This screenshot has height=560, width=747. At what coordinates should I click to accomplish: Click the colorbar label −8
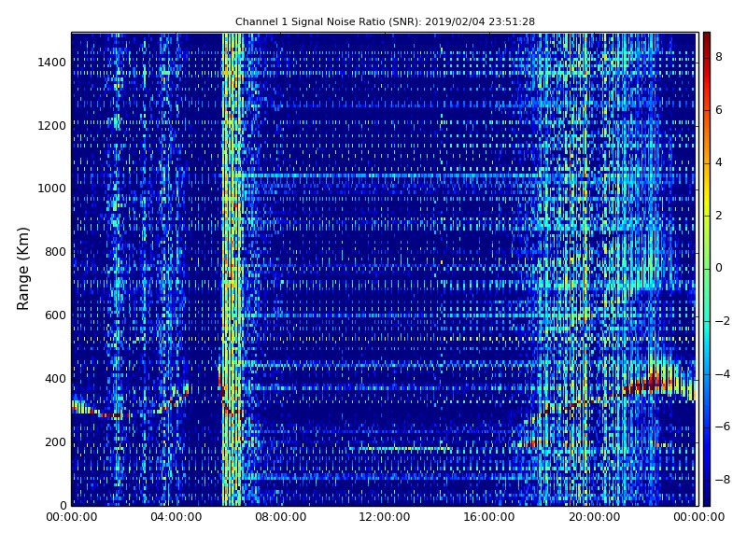pos(723,480)
